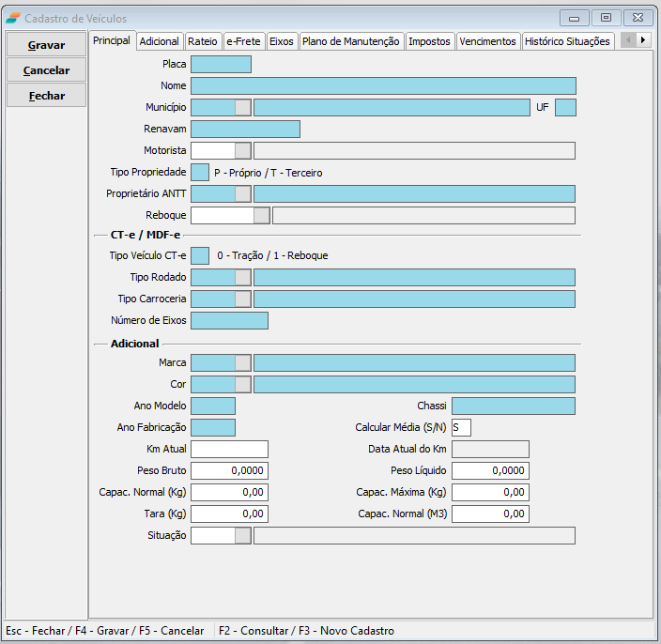Open the Proprietário ANTT lookup button
661x644 pixels.
243,193
